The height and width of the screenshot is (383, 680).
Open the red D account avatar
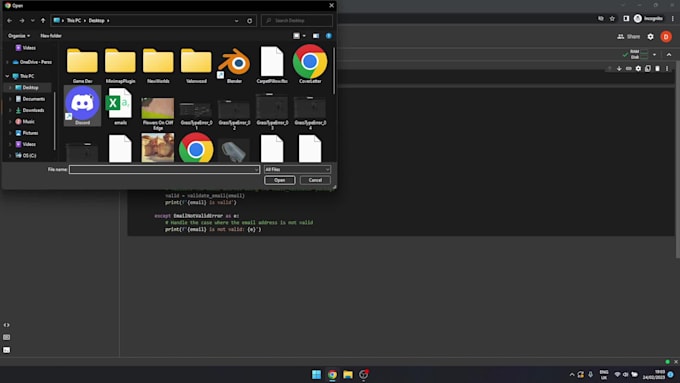coord(666,36)
